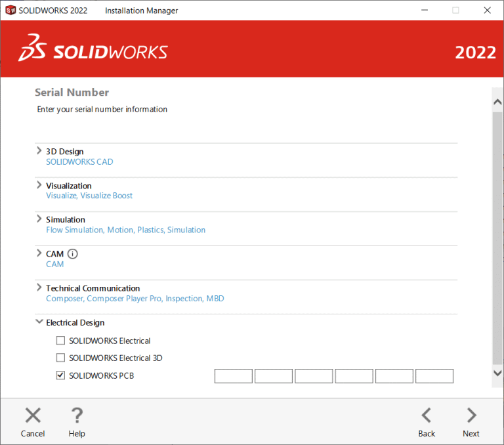Click scrollbar down arrow
The height and width of the screenshot is (445, 504).
497,373
